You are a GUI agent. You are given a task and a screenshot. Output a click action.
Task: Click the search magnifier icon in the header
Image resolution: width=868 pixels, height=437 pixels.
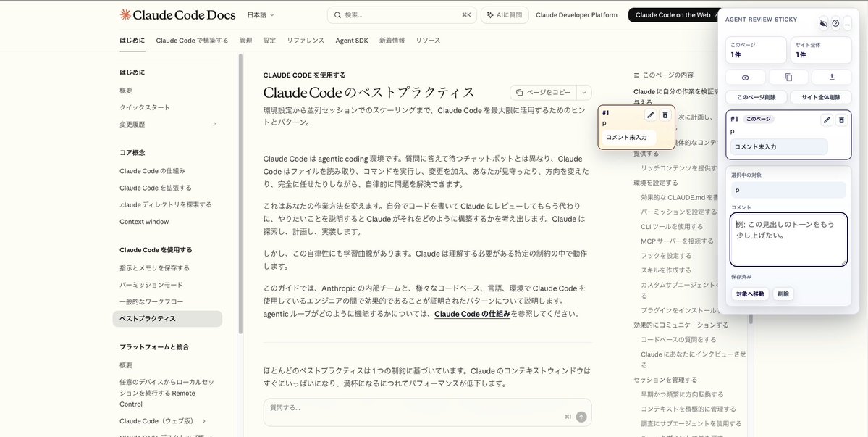337,15
